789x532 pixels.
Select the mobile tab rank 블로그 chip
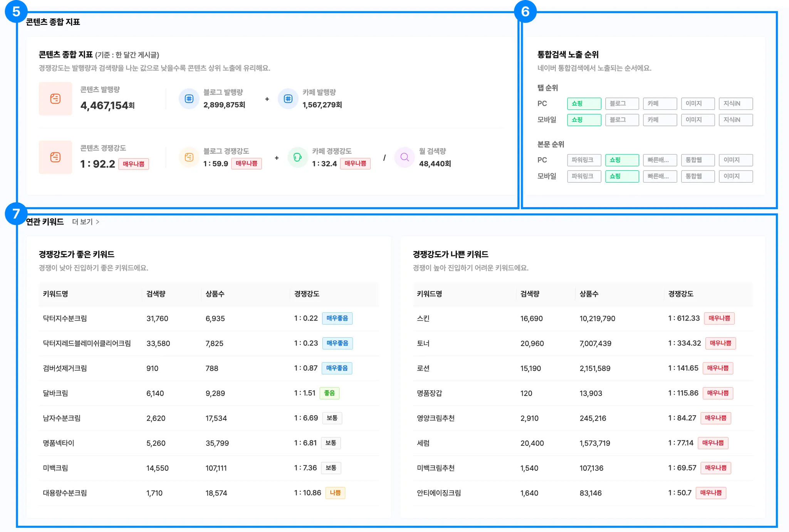(622, 120)
